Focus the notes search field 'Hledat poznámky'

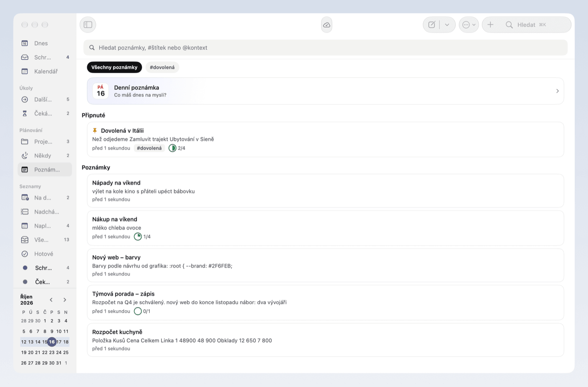coord(325,48)
